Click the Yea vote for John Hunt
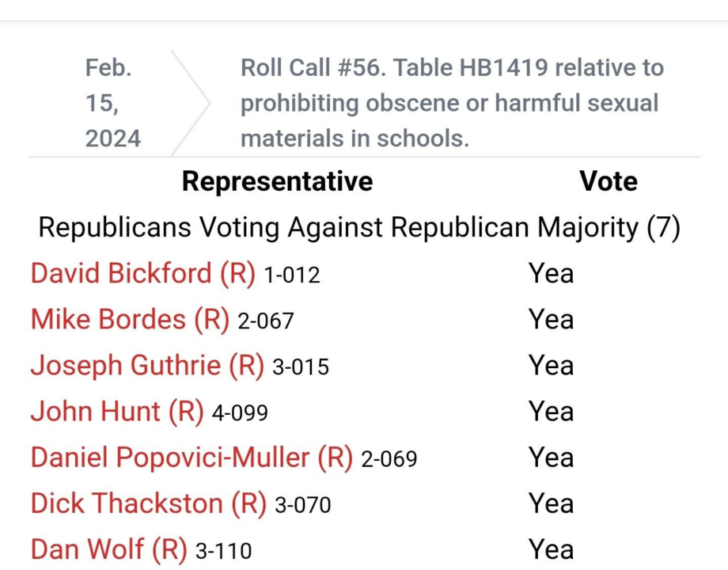728x570 pixels. coord(551,412)
